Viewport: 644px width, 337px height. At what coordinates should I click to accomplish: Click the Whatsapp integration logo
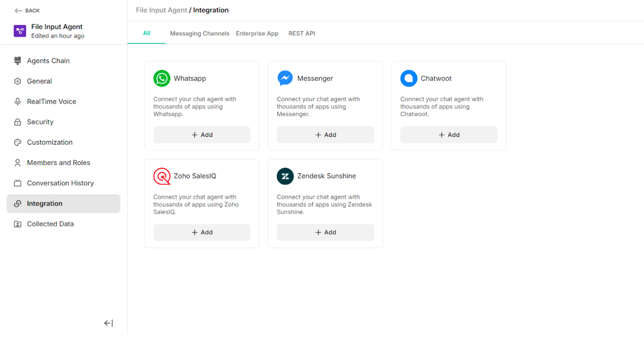pos(162,78)
